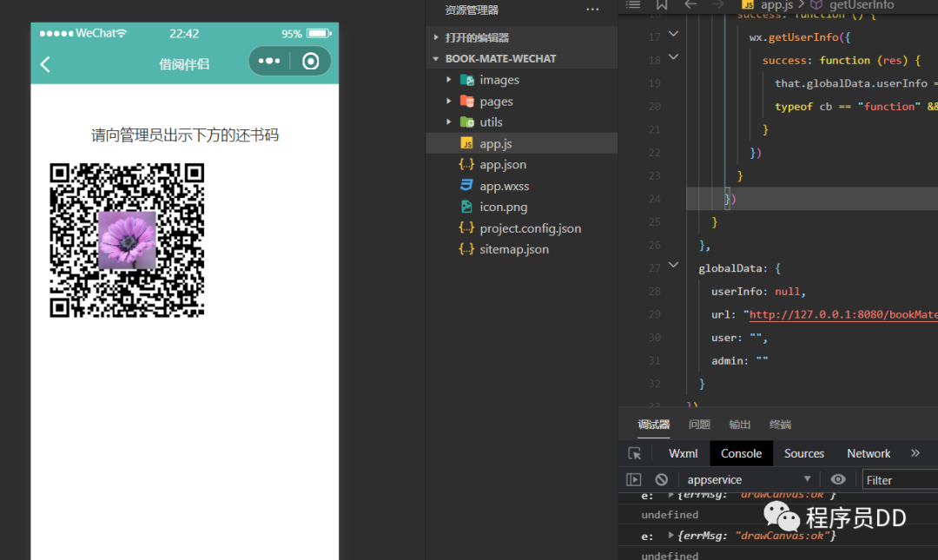Toggle the console sidebar panel icon
The height and width of the screenshot is (560, 938).
click(x=633, y=480)
